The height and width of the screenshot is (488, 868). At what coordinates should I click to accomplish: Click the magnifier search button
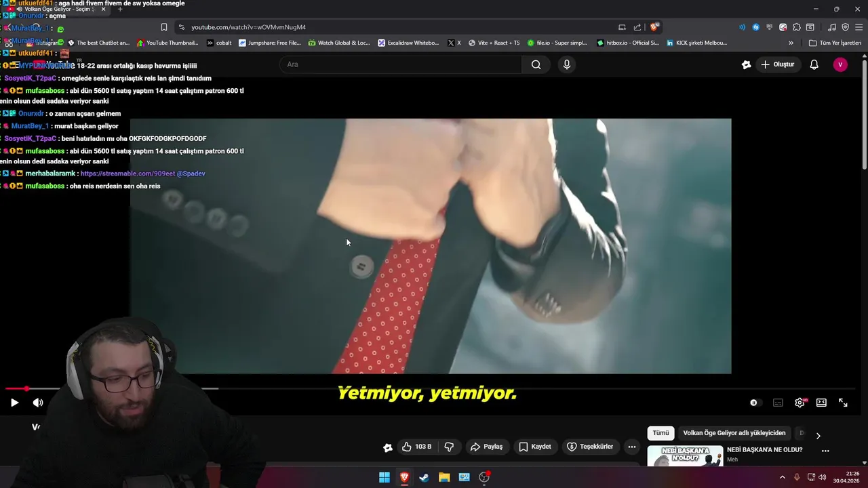536,64
